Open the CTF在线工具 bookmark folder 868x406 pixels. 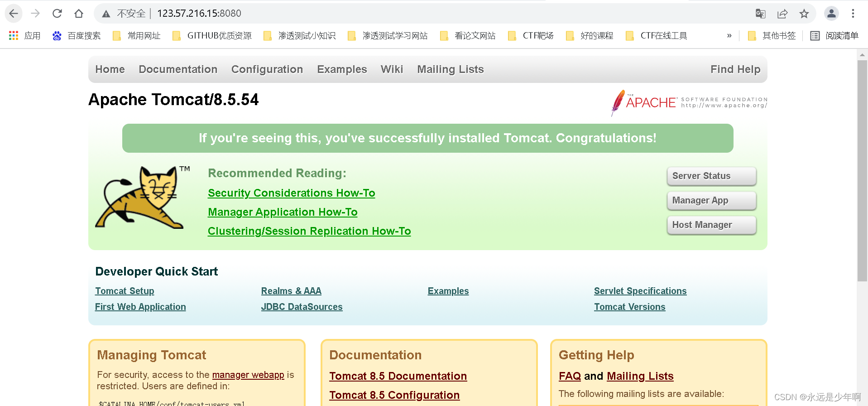[657, 36]
